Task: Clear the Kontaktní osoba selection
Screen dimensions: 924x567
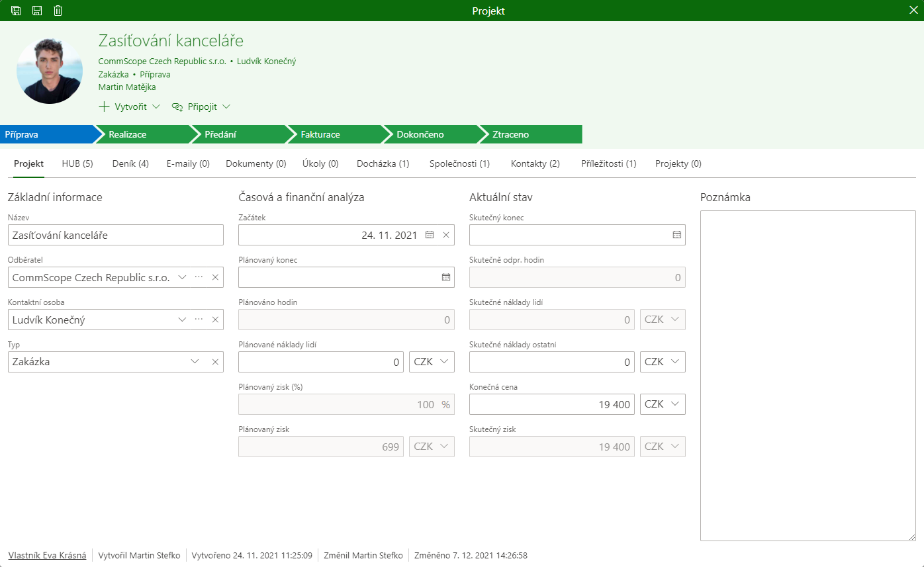Action: click(x=215, y=320)
